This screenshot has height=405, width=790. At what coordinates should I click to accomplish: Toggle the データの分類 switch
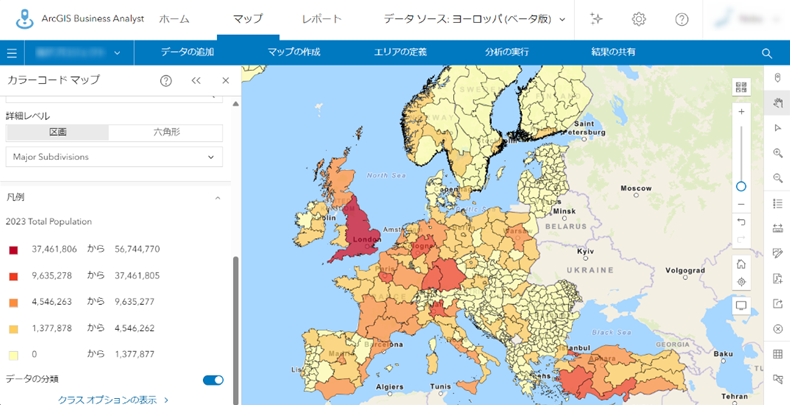(213, 379)
